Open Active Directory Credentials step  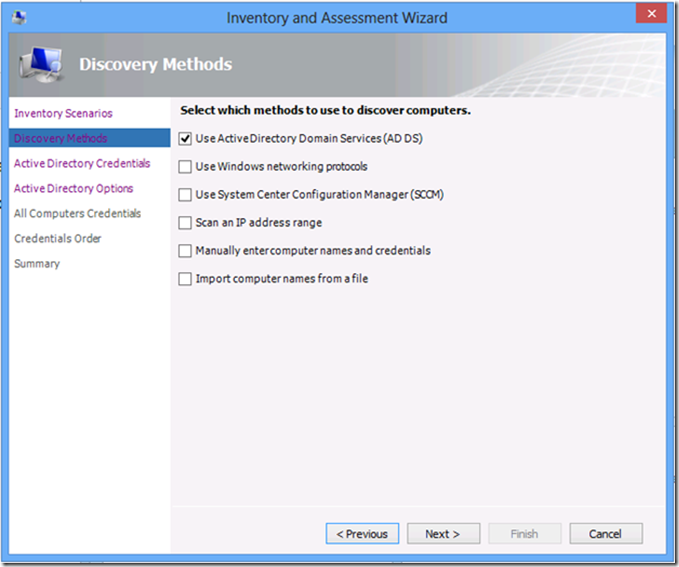82,163
